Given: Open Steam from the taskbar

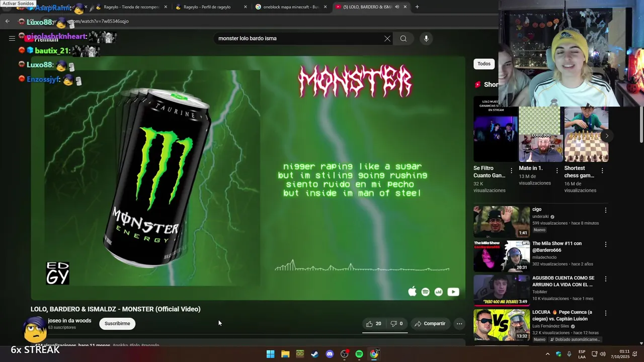Looking at the screenshot, I should click(x=314, y=354).
